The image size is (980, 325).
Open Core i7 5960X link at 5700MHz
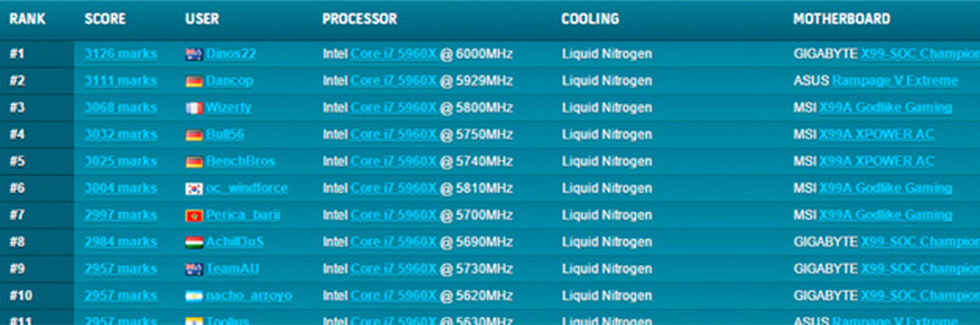pos(393,215)
